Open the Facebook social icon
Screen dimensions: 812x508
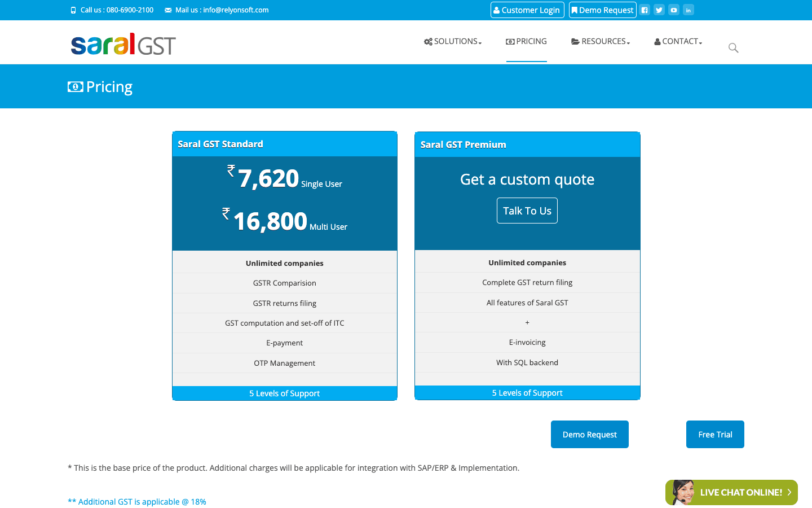click(645, 10)
